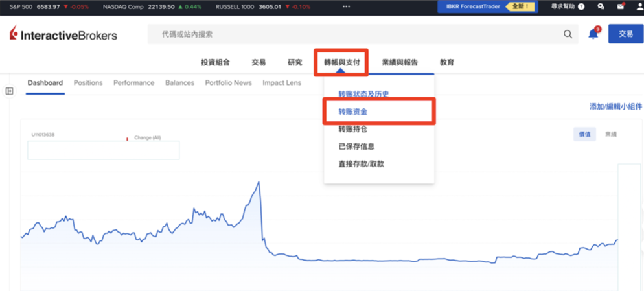Switch to the Positions tab
Screen dimensions: 644x291
click(88, 83)
